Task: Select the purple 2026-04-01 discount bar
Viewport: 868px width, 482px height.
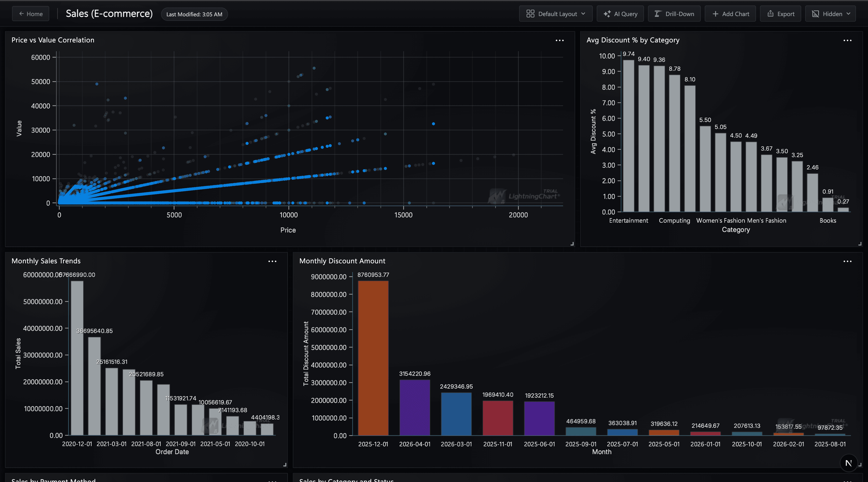Action: pyautogui.click(x=415, y=407)
